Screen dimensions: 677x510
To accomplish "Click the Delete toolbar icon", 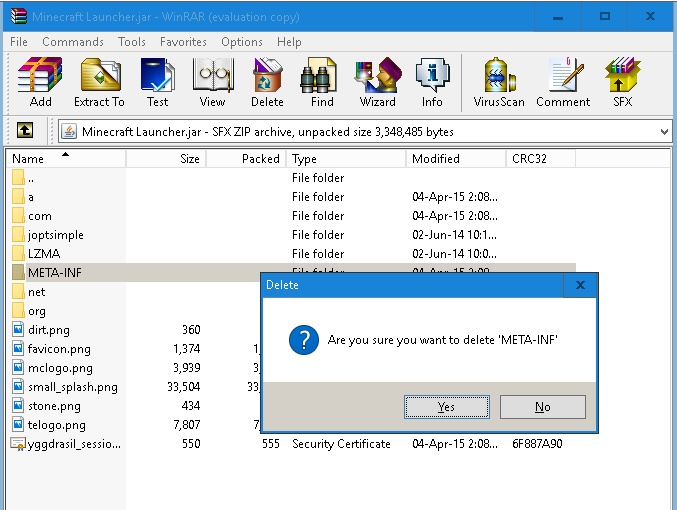I will coord(267,75).
